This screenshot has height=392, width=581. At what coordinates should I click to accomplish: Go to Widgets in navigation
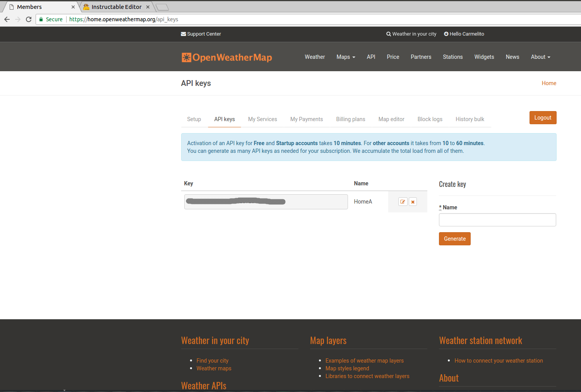point(484,57)
